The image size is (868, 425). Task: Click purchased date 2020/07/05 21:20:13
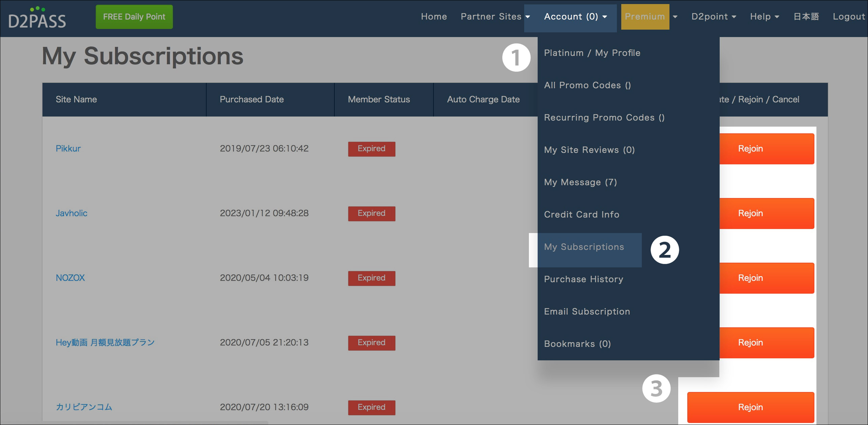(x=264, y=342)
